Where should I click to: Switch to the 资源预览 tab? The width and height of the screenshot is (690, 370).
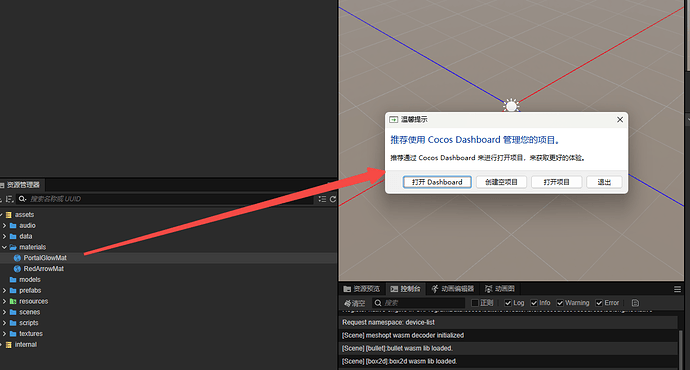[x=362, y=289]
